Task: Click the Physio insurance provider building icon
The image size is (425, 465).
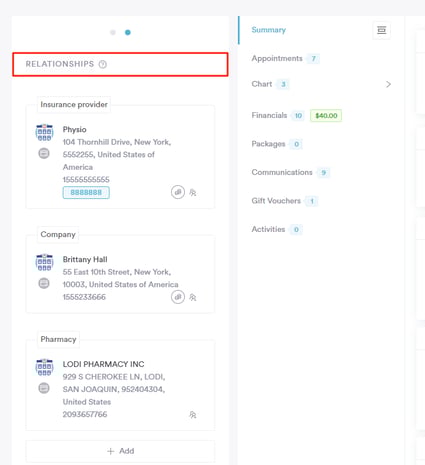Action: [x=44, y=132]
